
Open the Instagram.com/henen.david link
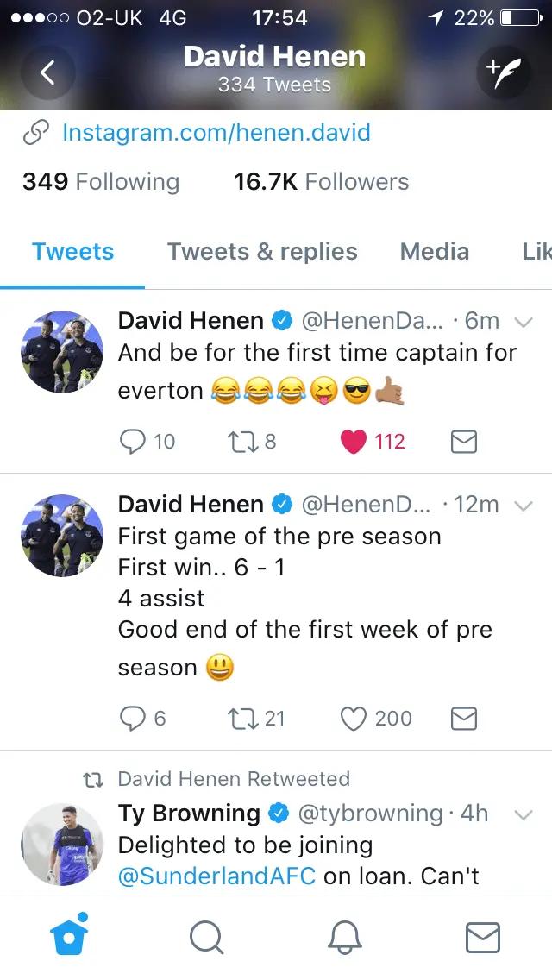tap(216, 133)
